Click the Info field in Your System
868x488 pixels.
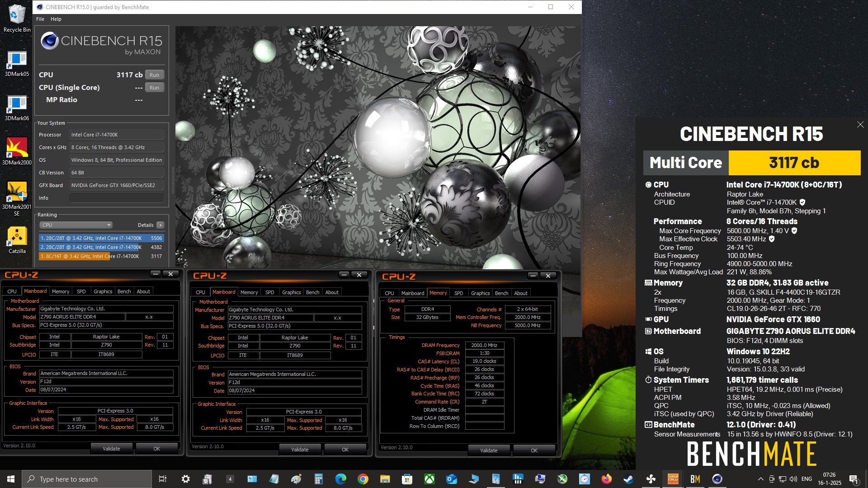tap(116, 198)
